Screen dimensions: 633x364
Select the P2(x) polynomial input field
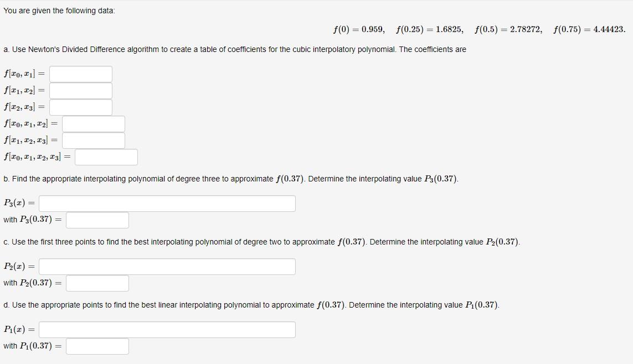coord(167,267)
